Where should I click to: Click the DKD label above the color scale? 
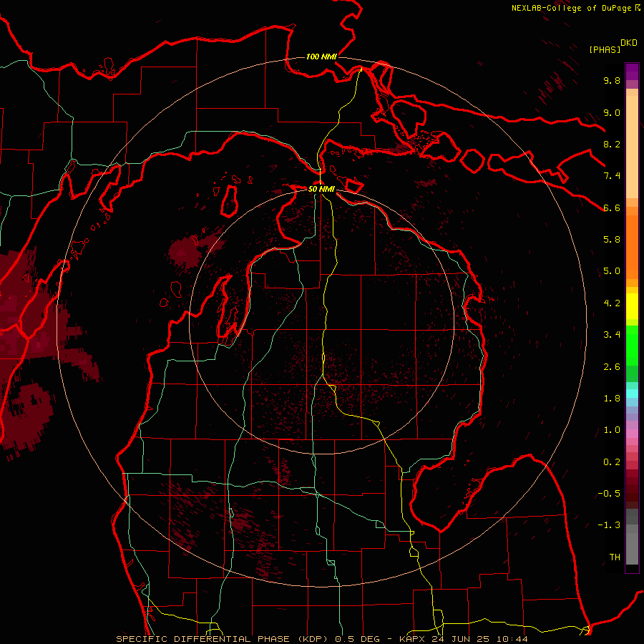629,43
